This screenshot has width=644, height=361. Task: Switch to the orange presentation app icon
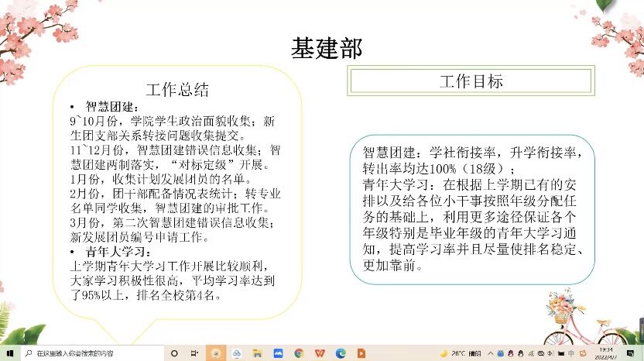361,353
